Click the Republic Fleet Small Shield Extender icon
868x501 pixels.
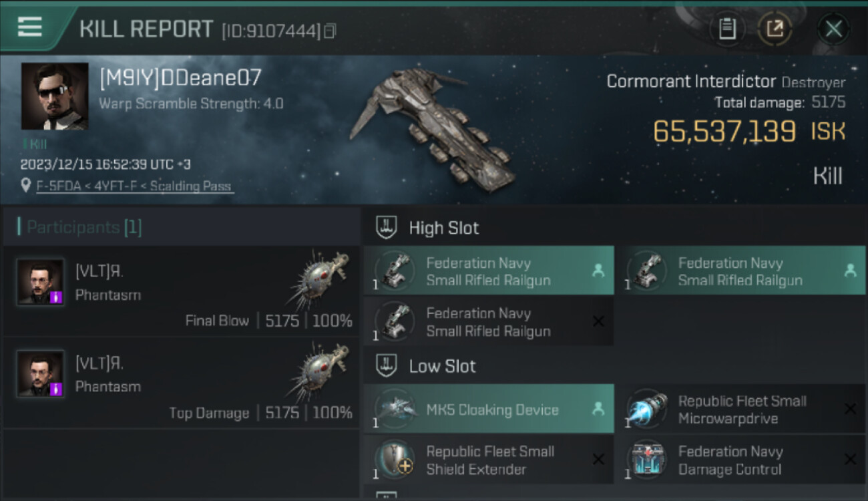pos(394,460)
